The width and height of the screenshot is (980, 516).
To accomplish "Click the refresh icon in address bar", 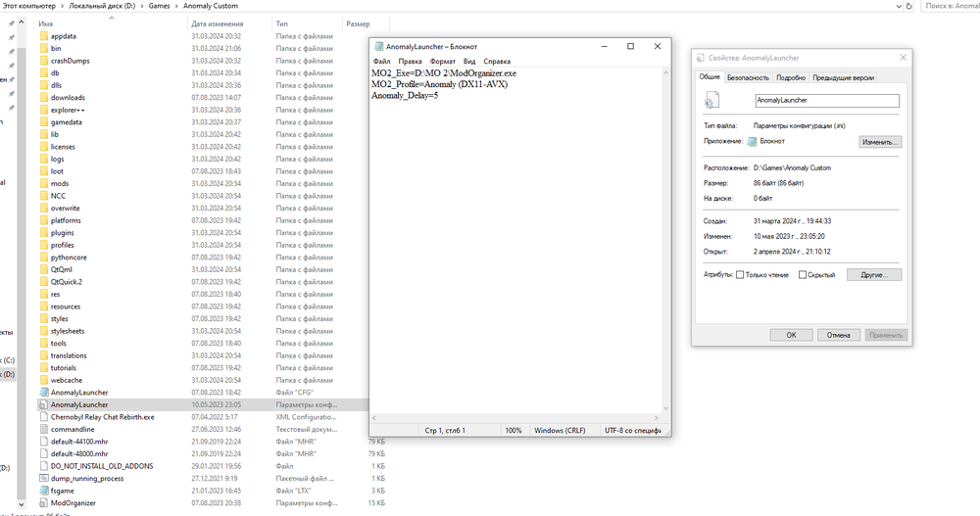I will coord(908,6).
